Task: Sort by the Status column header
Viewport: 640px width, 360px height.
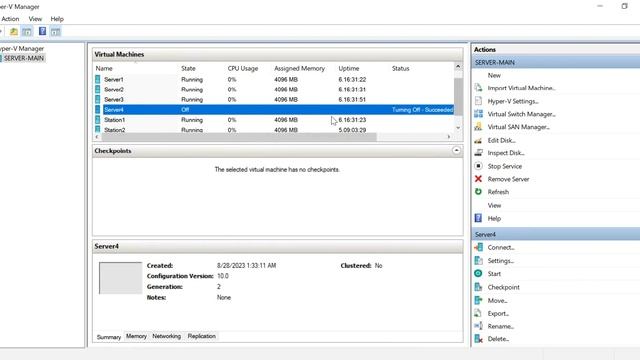Action: click(x=400, y=68)
